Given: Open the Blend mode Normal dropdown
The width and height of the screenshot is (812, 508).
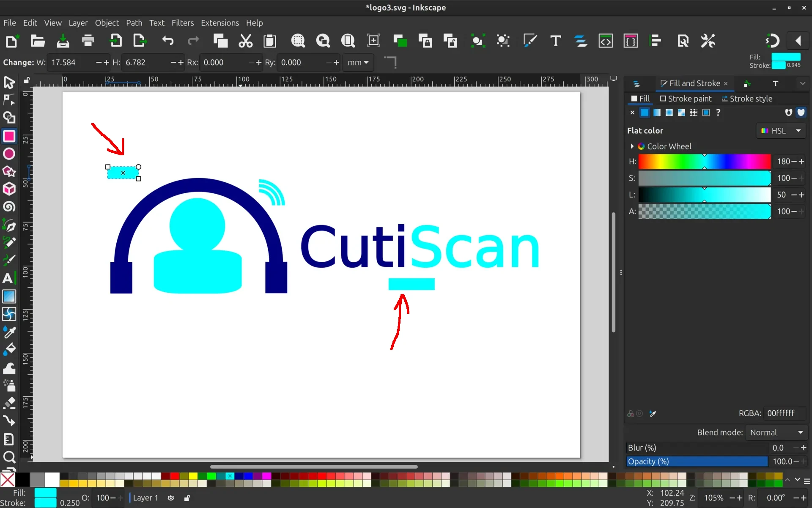Looking at the screenshot, I should pyautogui.click(x=776, y=432).
